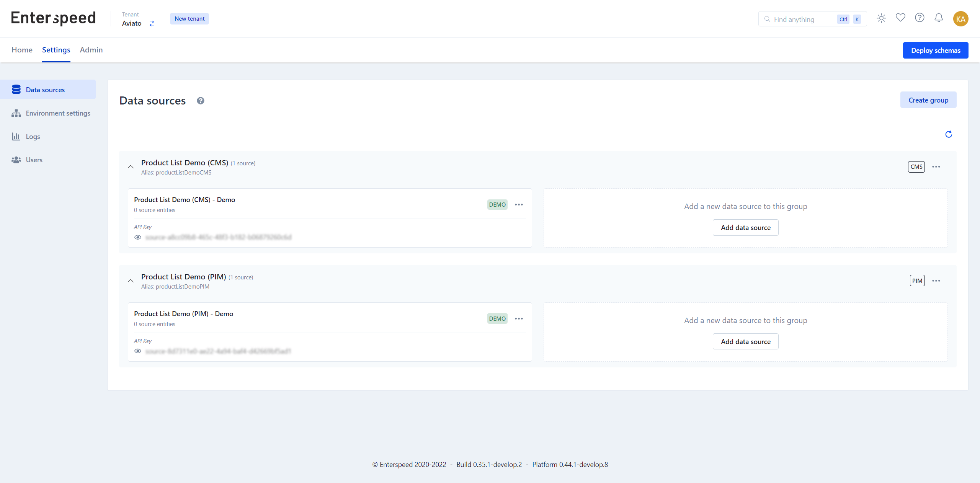Click 'Platform 0.44.1-develop.8' footer text

click(570, 465)
